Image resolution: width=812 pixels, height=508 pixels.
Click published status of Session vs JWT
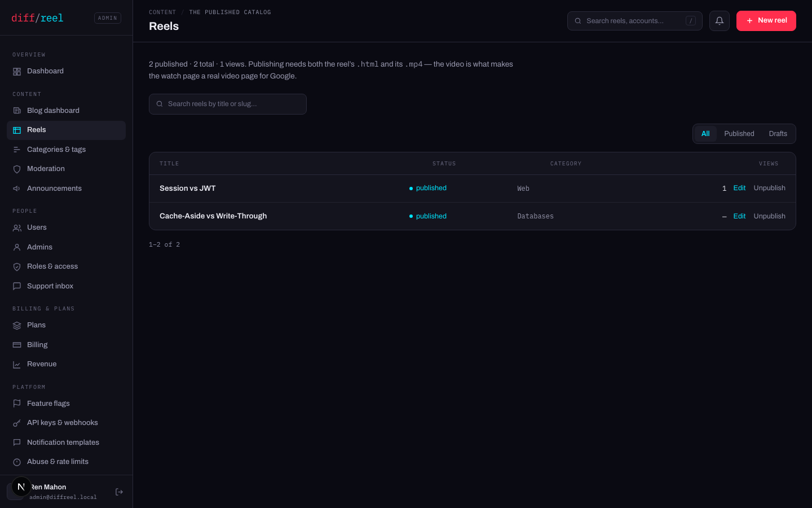tap(428, 188)
